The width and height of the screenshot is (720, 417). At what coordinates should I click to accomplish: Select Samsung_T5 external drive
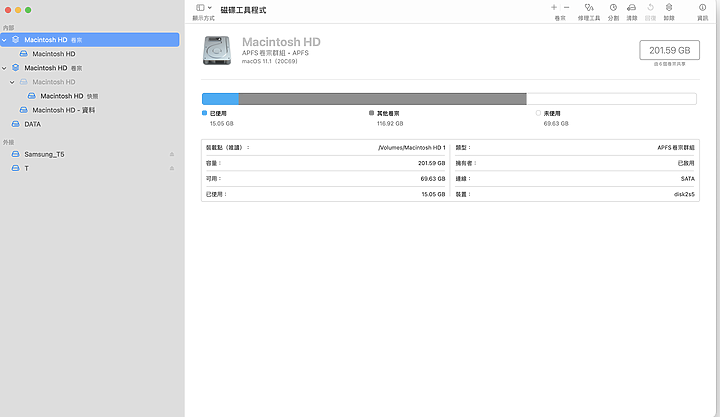[x=44, y=154]
